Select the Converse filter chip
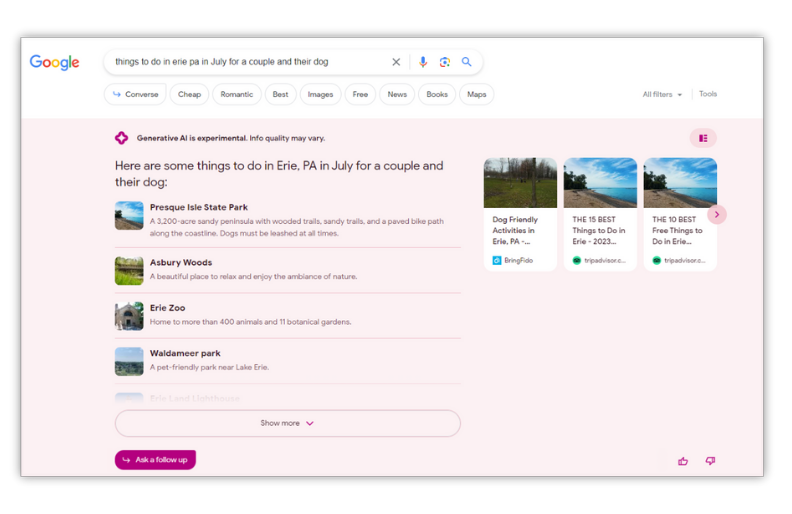The image size is (792, 514). pyautogui.click(x=135, y=94)
